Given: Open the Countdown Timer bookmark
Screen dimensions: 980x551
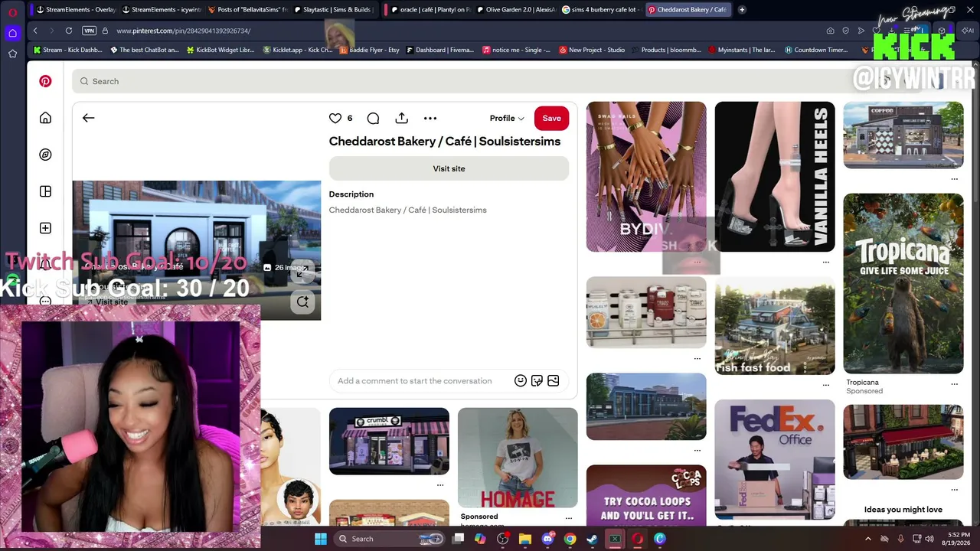Looking at the screenshot, I should [816, 50].
